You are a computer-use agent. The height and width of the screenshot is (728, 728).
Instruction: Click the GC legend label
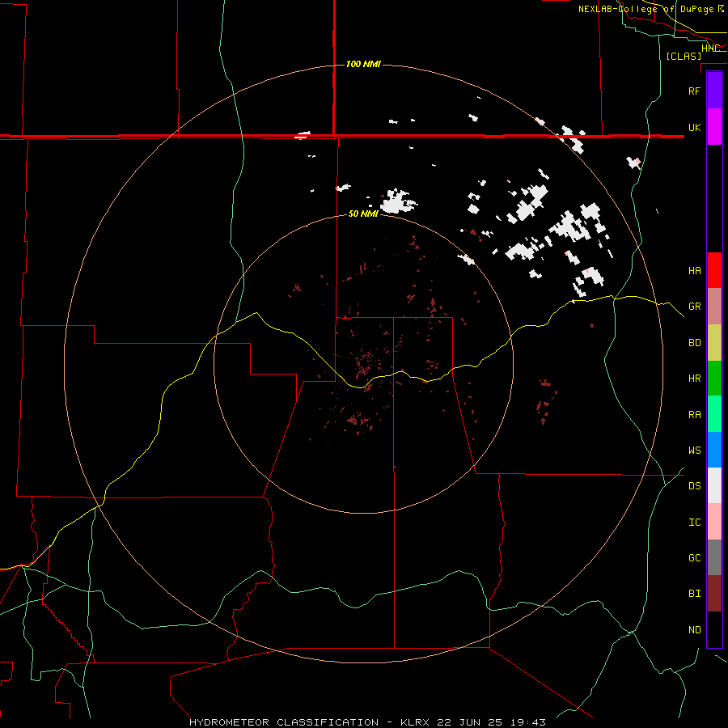pos(694,558)
